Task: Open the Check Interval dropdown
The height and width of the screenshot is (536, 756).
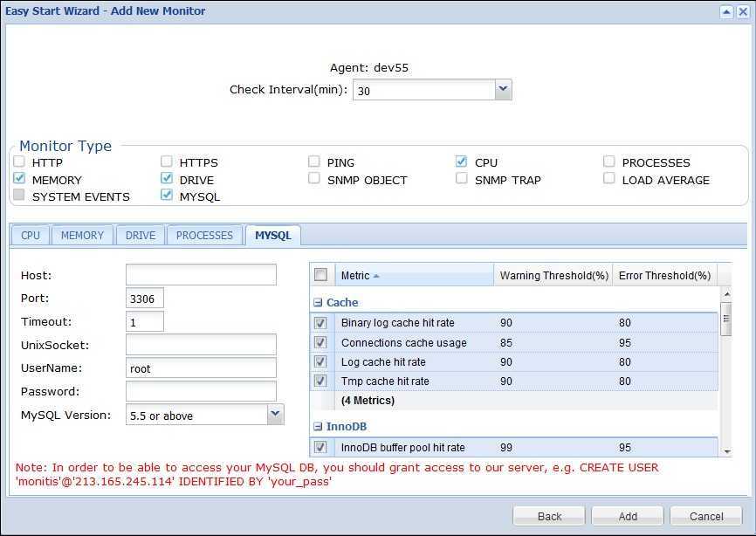Action: coord(503,90)
